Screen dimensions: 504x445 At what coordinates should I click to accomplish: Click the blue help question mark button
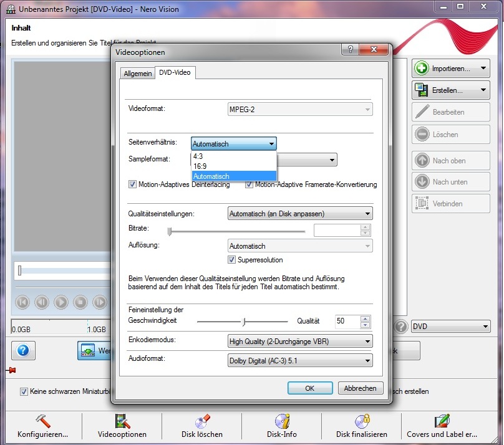[x=23, y=350]
